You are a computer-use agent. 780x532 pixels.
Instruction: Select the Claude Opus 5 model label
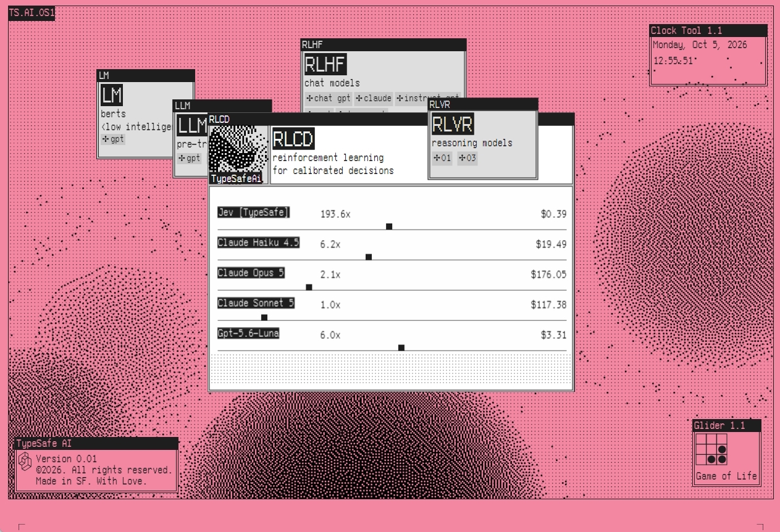pos(251,273)
